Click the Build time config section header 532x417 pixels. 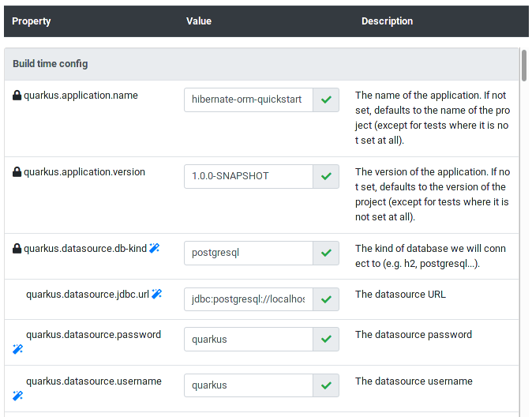point(261,64)
